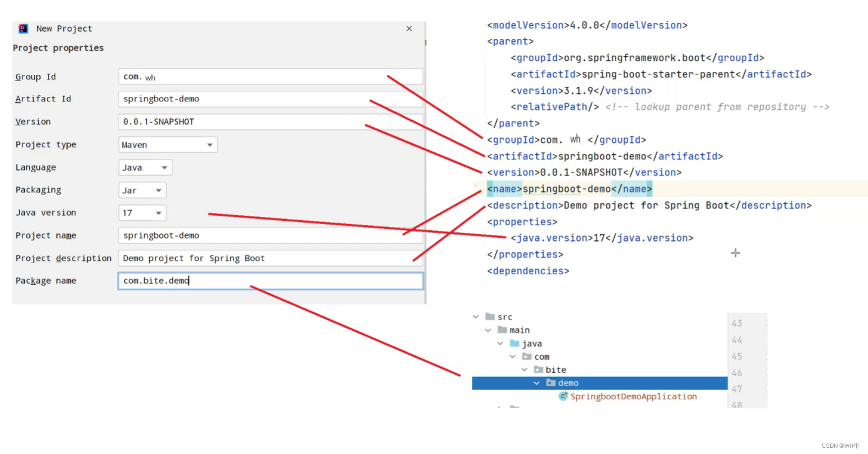Click the Project description input field

pos(270,258)
